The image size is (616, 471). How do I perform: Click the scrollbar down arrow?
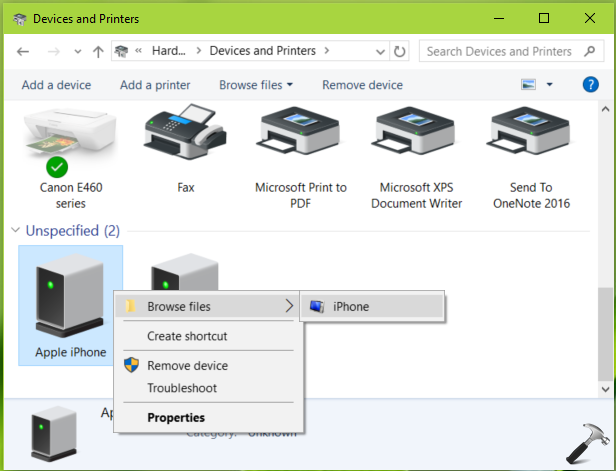click(x=605, y=389)
